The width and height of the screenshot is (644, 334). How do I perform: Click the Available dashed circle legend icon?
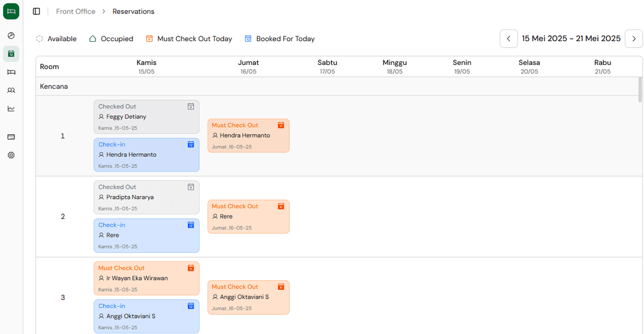(x=39, y=39)
